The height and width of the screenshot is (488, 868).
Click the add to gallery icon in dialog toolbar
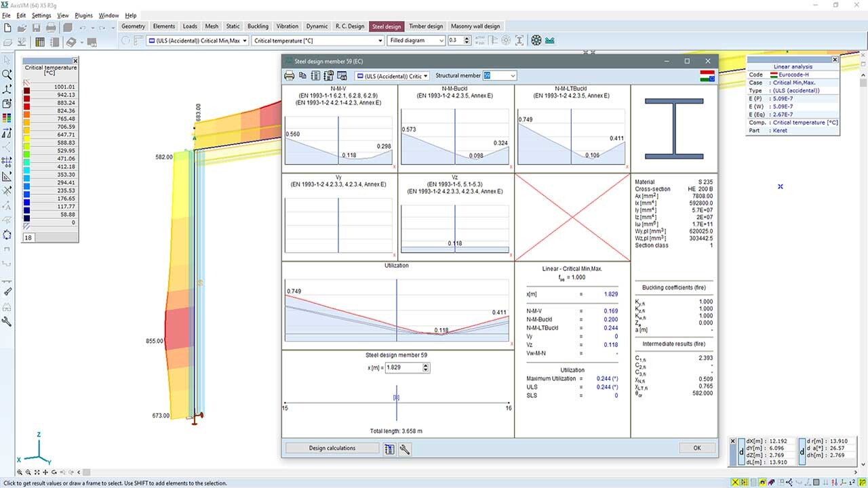click(342, 76)
